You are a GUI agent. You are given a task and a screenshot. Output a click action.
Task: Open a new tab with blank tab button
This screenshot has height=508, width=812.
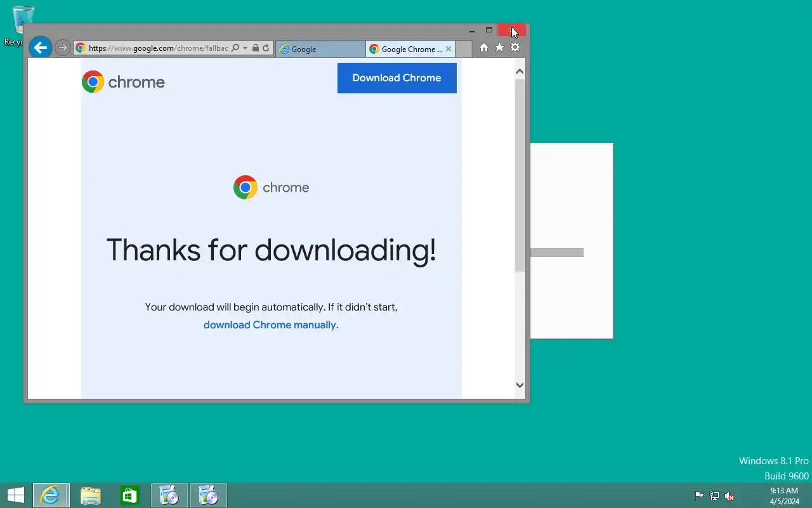[464, 49]
